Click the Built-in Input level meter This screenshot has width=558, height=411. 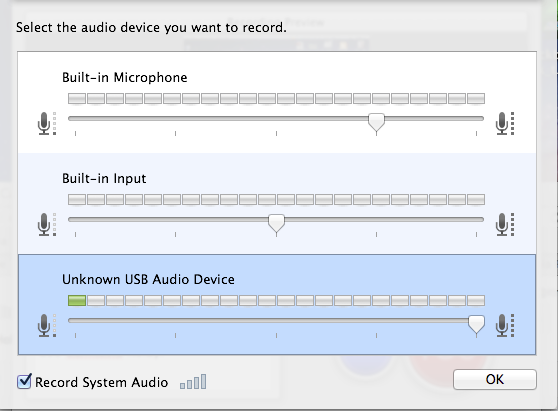(x=276, y=200)
